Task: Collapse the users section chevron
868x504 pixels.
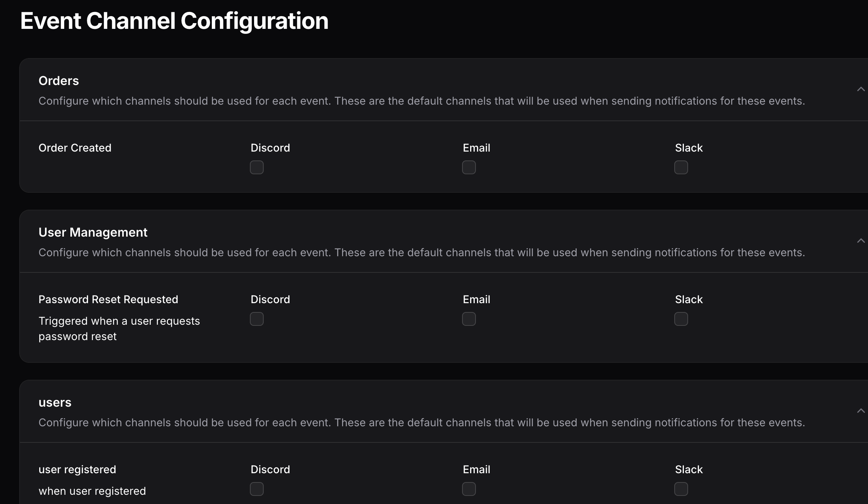Action: click(861, 411)
